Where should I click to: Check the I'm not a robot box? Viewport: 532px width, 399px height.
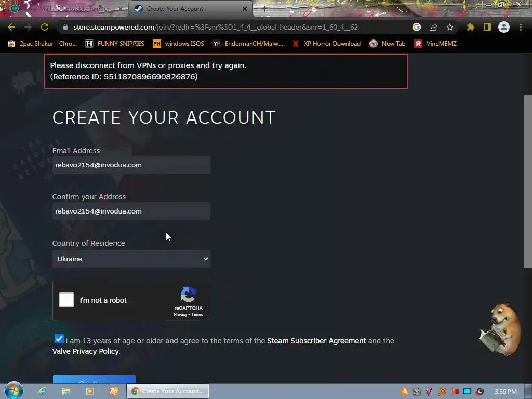click(x=66, y=300)
